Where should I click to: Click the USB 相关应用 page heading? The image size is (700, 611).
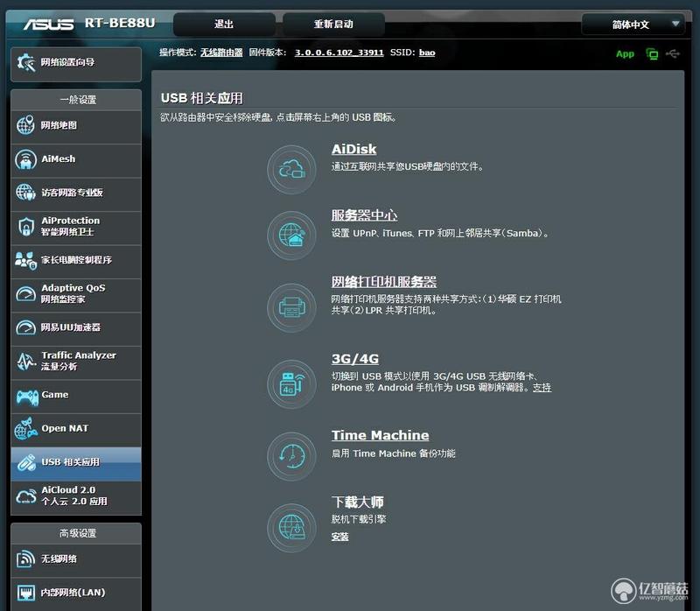pyautogui.click(x=202, y=98)
